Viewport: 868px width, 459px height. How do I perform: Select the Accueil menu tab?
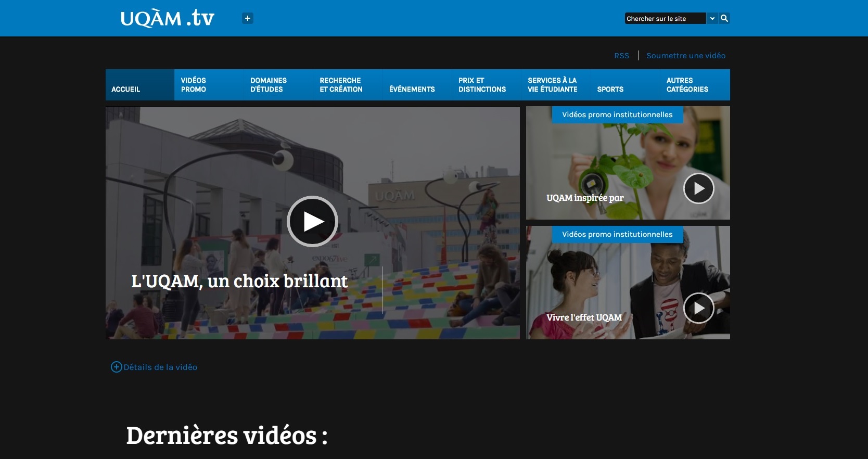(x=139, y=85)
